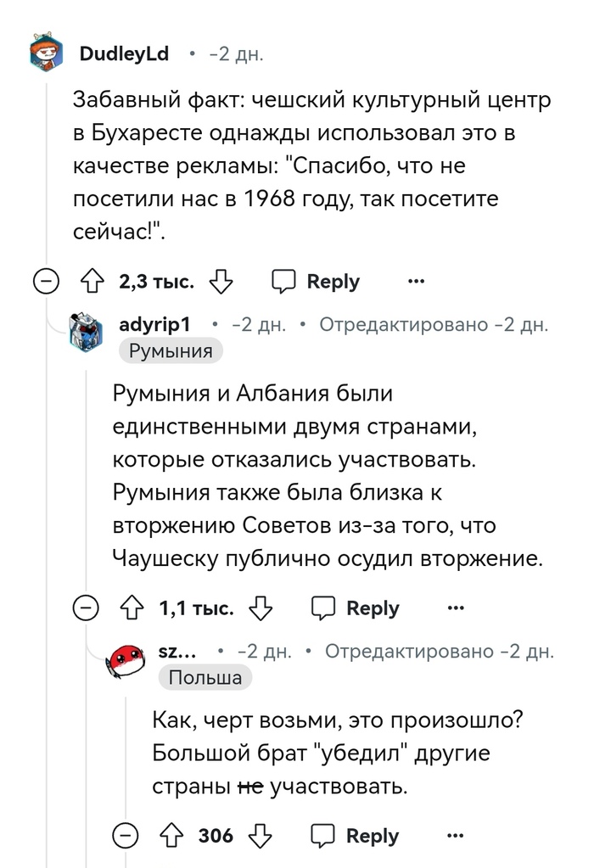
Task: Downvote adyrip1's comment
Action: pos(261,608)
